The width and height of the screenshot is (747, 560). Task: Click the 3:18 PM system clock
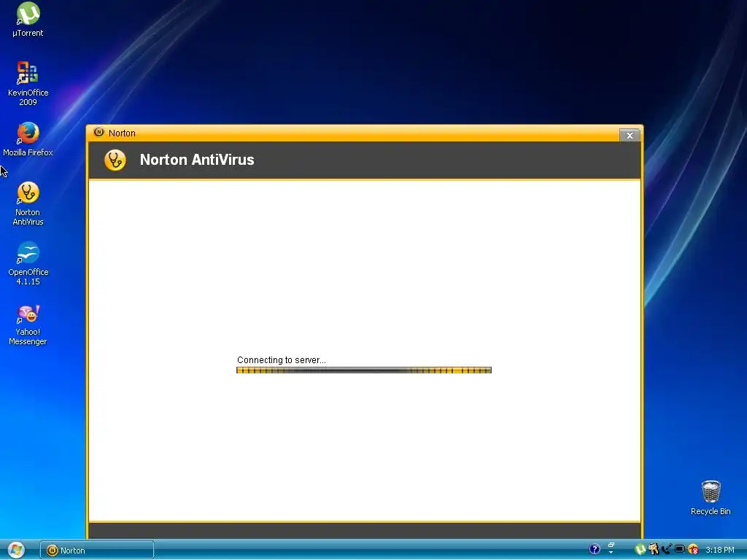[x=720, y=550]
